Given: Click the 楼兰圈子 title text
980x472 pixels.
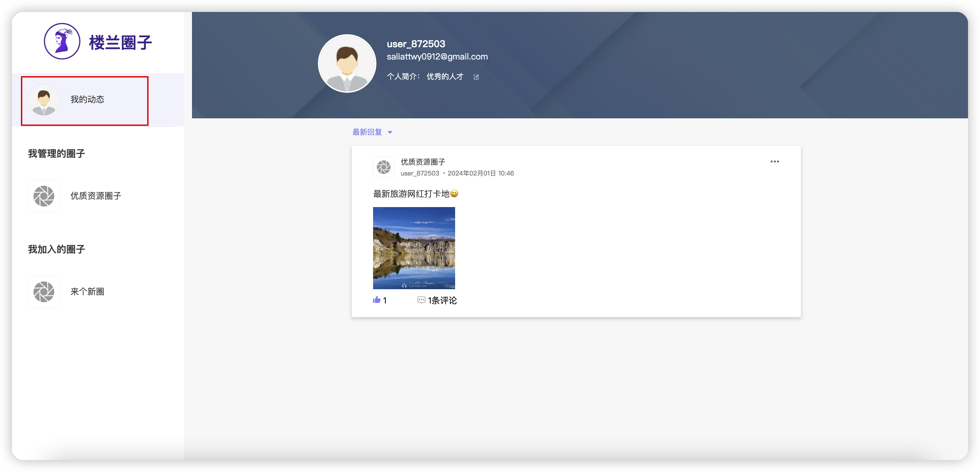Looking at the screenshot, I should coord(120,42).
